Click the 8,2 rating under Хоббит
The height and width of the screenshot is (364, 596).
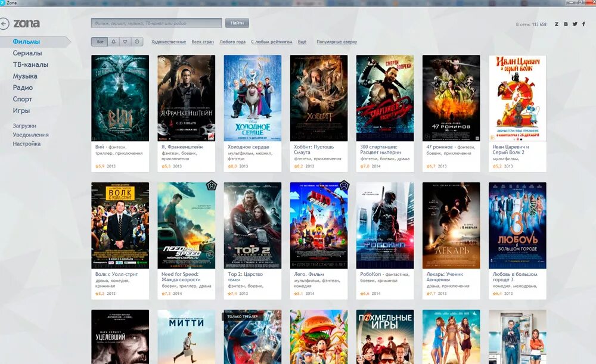coord(299,166)
